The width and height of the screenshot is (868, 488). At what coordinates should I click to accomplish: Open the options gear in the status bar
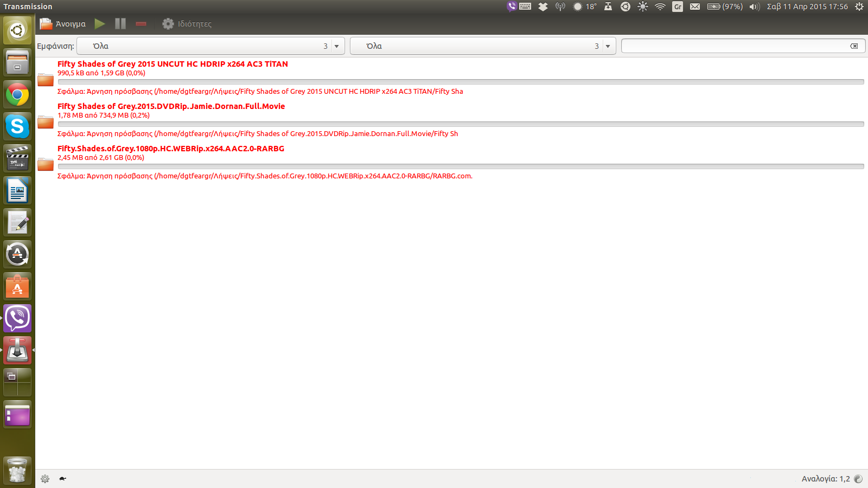45,479
